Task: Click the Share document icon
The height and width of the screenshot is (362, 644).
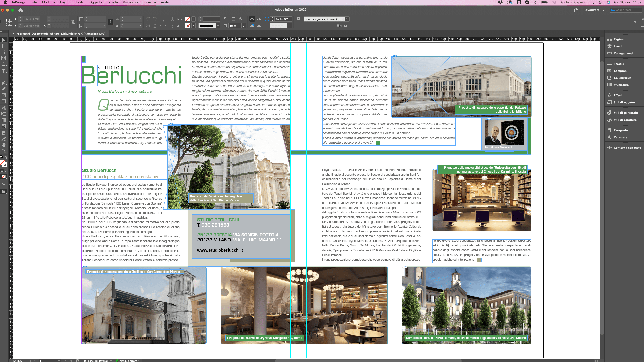Action: 576,10
